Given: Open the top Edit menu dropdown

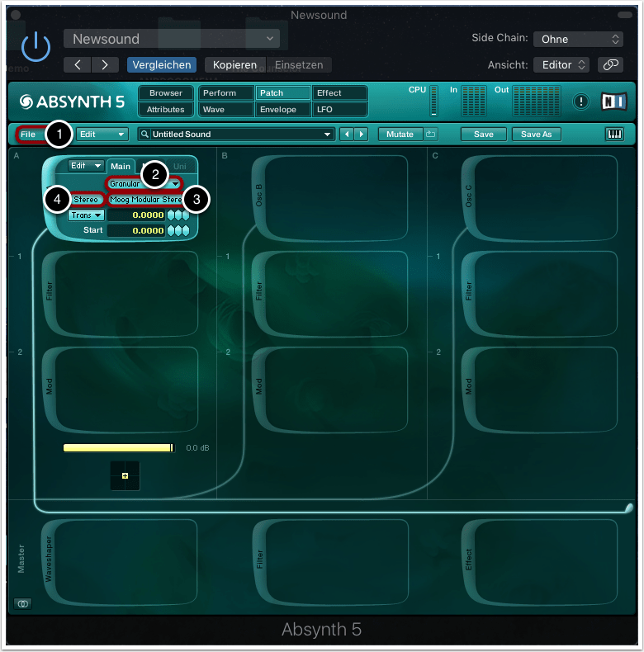Looking at the screenshot, I should [102, 135].
